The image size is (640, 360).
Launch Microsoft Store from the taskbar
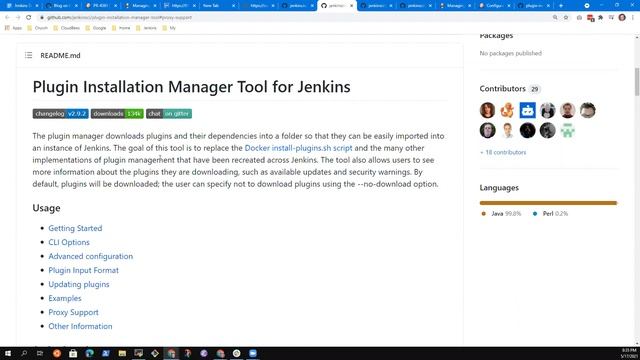(73, 353)
